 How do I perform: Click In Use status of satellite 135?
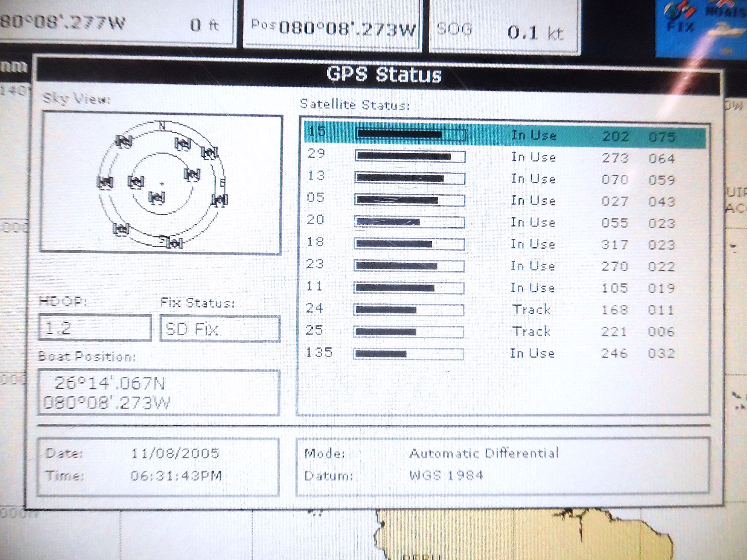(532, 353)
